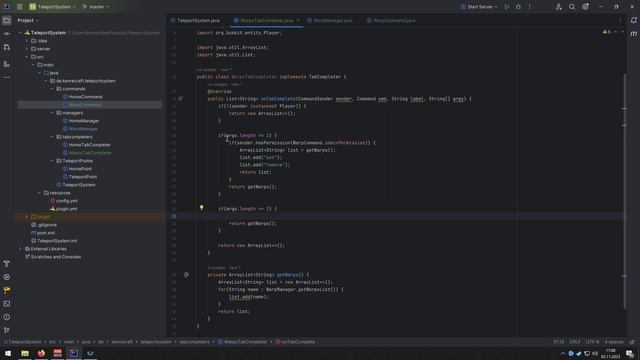Run the Start Server configuration

[507, 7]
